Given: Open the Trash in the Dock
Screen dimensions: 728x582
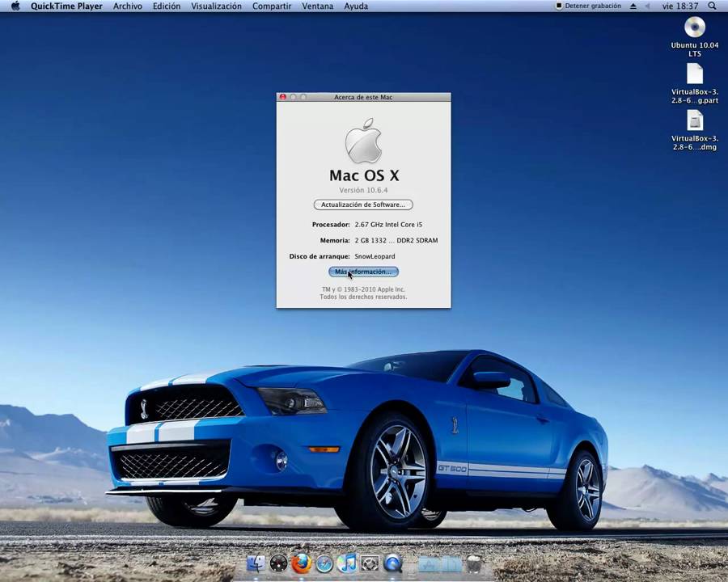Looking at the screenshot, I should tap(474, 564).
